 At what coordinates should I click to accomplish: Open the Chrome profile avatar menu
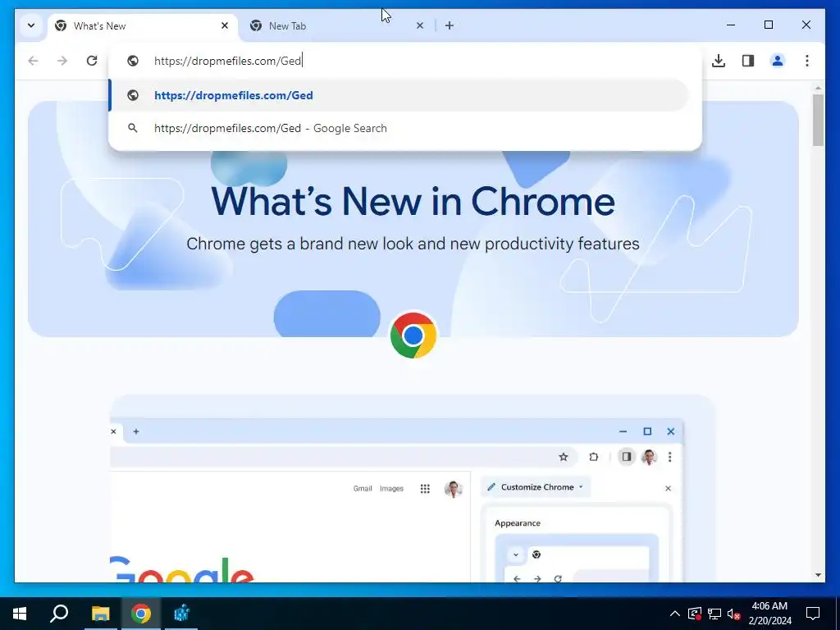coord(778,61)
